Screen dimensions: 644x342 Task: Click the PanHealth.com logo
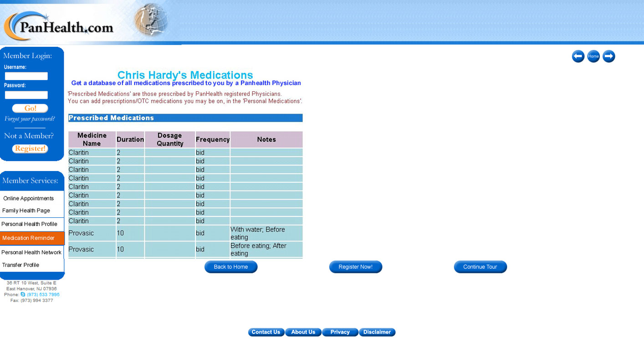(59, 26)
